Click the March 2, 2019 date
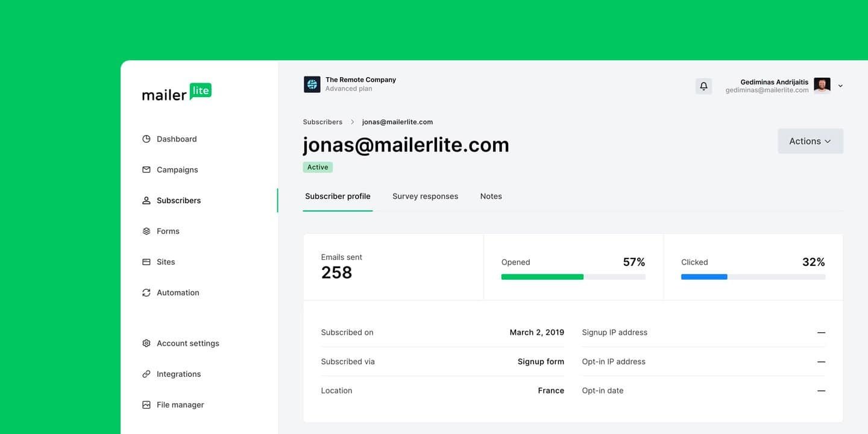This screenshot has width=868, height=434. [x=537, y=332]
